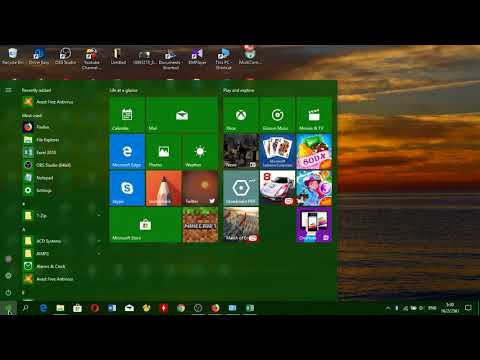
Task: Open Word from the taskbar
Action: click(112, 308)
